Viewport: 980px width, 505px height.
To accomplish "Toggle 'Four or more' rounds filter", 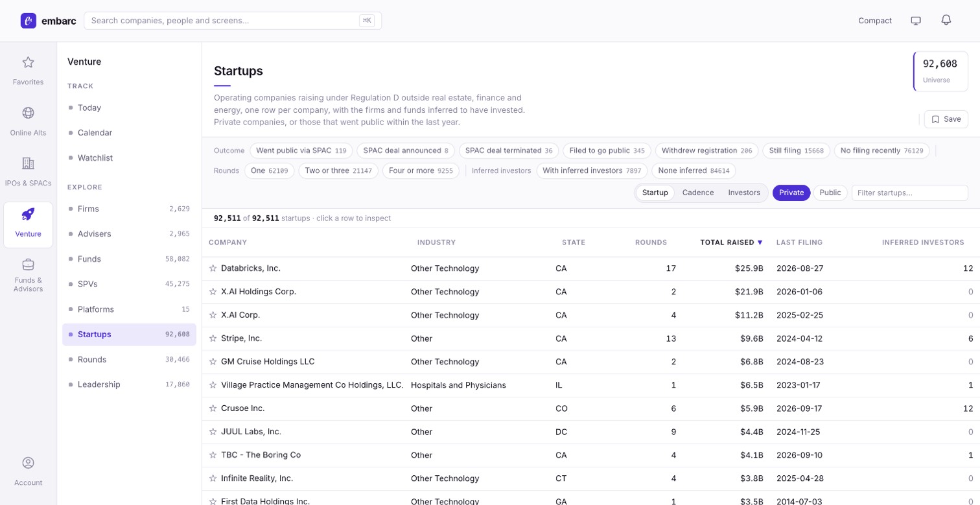I will [421, 171].
